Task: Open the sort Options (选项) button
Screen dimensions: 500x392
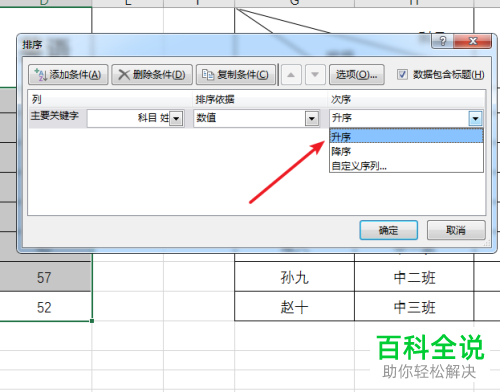Action: (x=357, y=75)
